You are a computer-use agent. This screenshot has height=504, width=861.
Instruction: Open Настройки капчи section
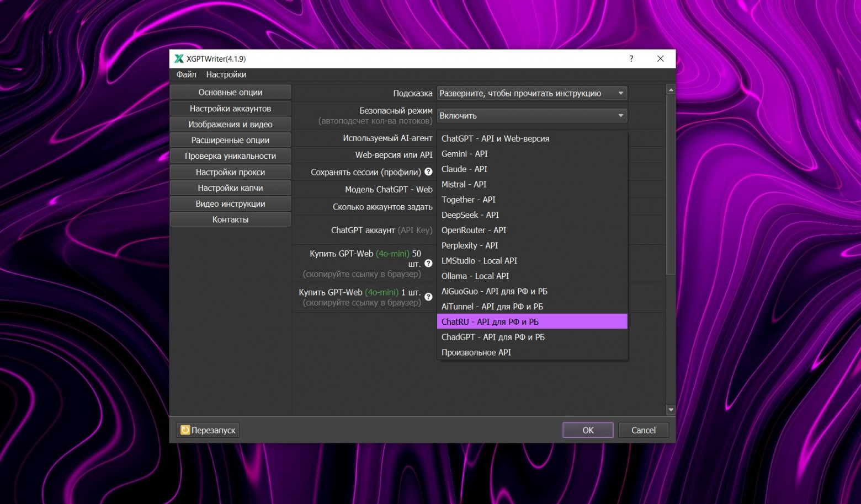pyautogui.click(x=230, y=188)
